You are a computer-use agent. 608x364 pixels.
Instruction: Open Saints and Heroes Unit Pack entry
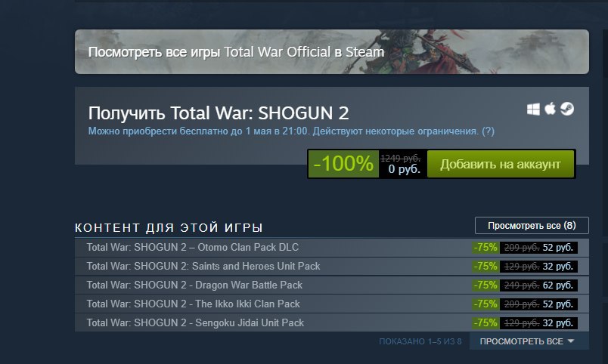tap(332, 267)
